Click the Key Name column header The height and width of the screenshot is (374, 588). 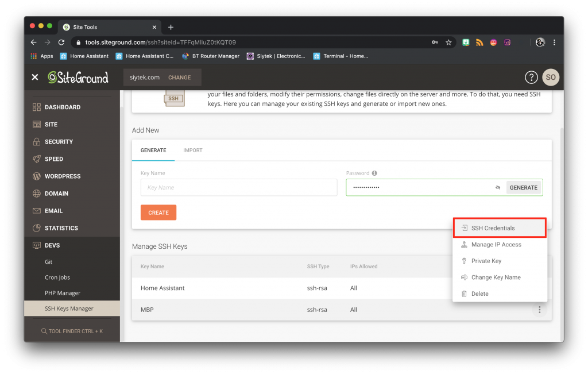click(152, 267)
